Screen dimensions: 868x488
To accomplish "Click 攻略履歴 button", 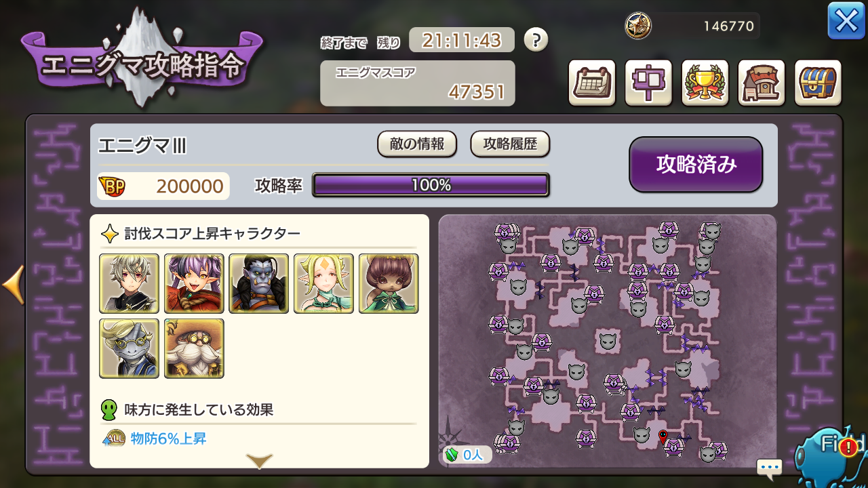I will [510, 144].
